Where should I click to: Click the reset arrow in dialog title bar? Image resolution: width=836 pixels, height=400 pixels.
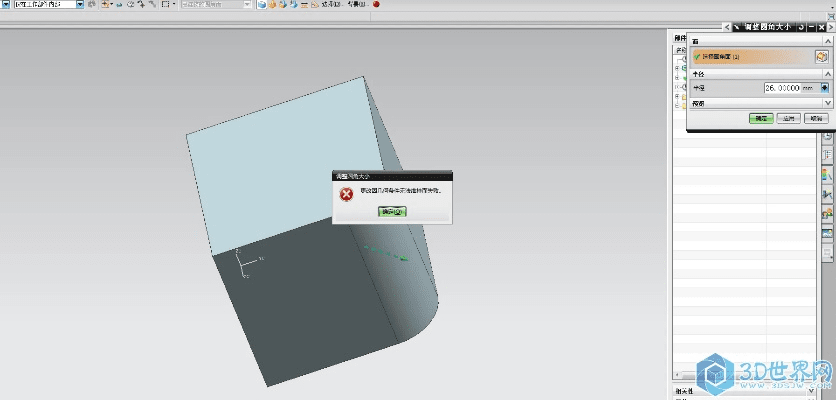point(800,27)
